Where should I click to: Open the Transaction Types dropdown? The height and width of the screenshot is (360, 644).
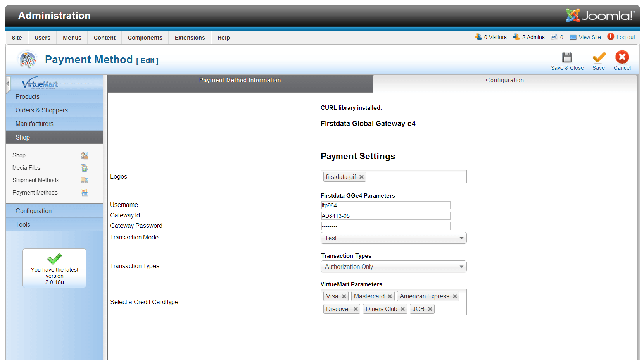[394, 267]
